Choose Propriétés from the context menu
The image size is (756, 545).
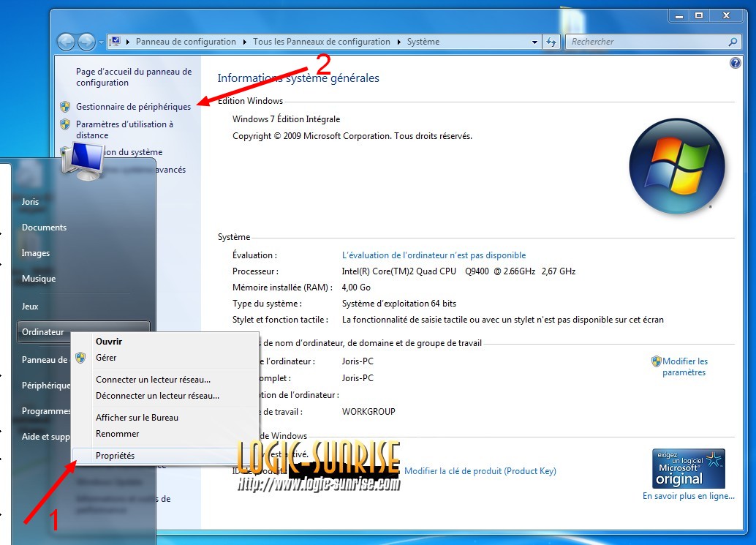(x=116, y=456)
